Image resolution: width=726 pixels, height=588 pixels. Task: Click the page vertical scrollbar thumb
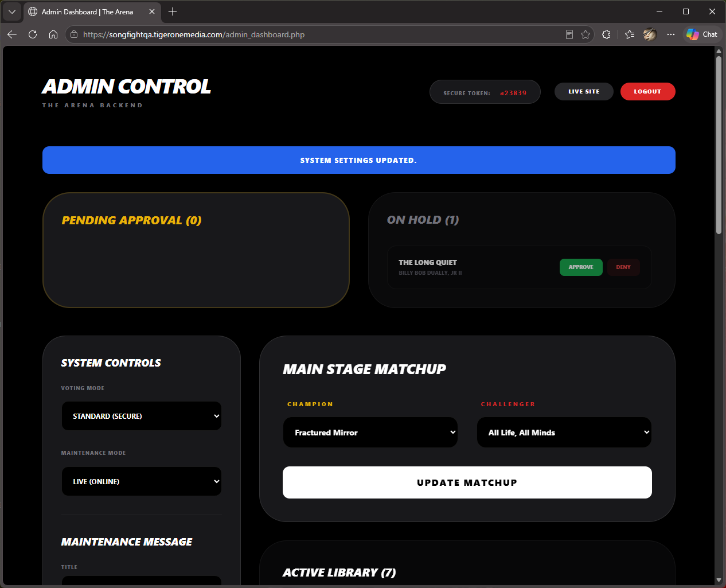pos(719,145)
